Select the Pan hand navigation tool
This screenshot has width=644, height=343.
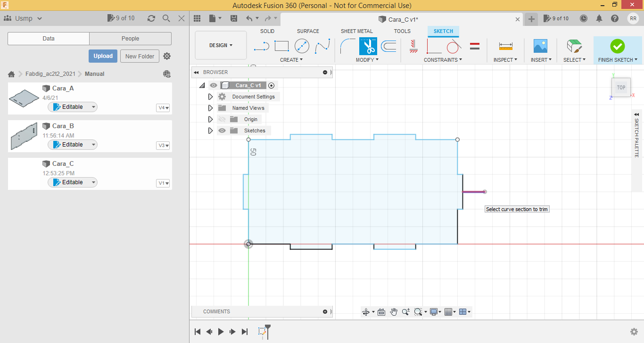coord(394,312)
